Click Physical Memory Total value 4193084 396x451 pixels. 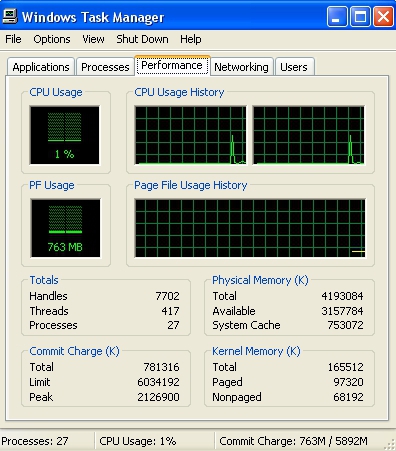click(x=342, y=296)
